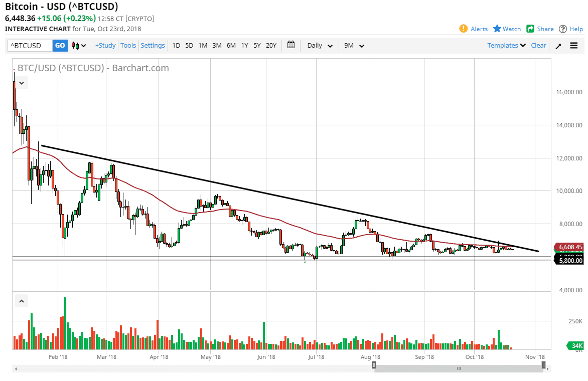Open the calendar date picker icon
The height and width of the screenshot is (381, 588).
(x=290, y=45)
